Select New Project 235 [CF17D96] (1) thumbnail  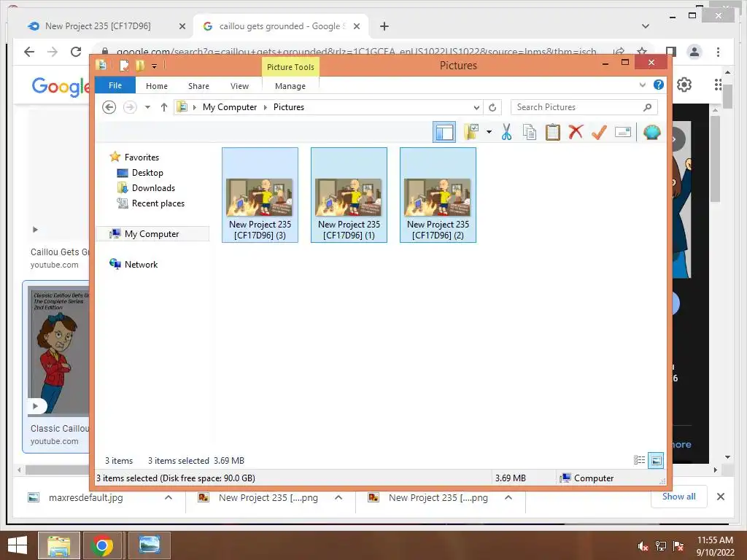[349, 195]
